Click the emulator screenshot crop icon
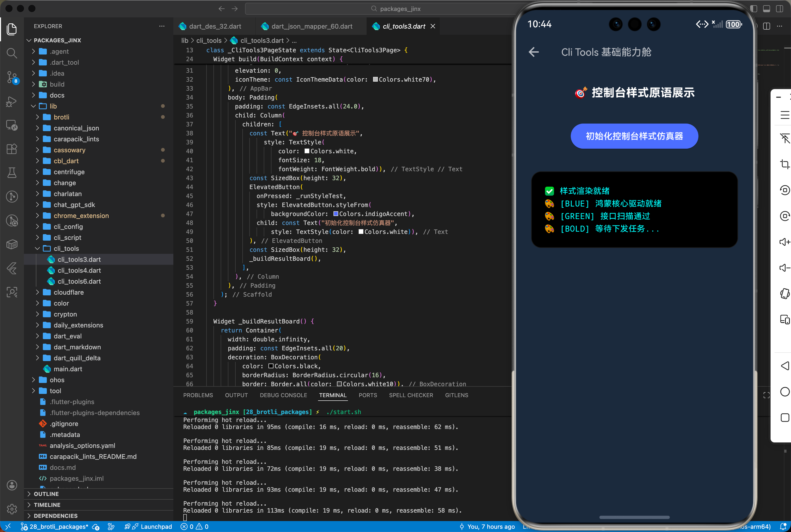The width and height of the screenshot is (791, 532). tap(785, 164)
